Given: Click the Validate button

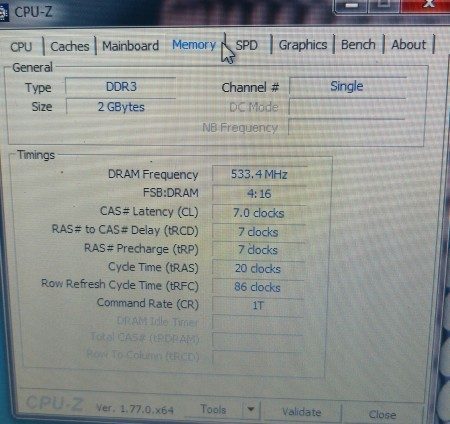Looking at the screenshot, I should (x=301, y=412).
